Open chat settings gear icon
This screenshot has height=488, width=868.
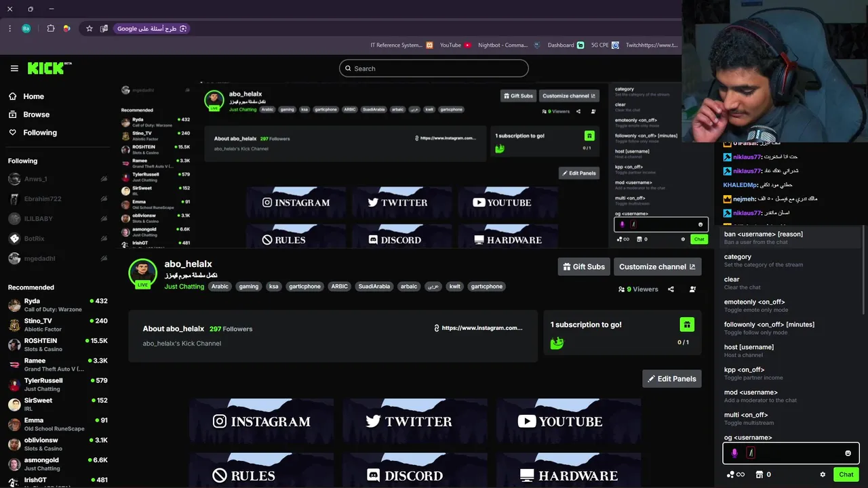click(823, 474)
